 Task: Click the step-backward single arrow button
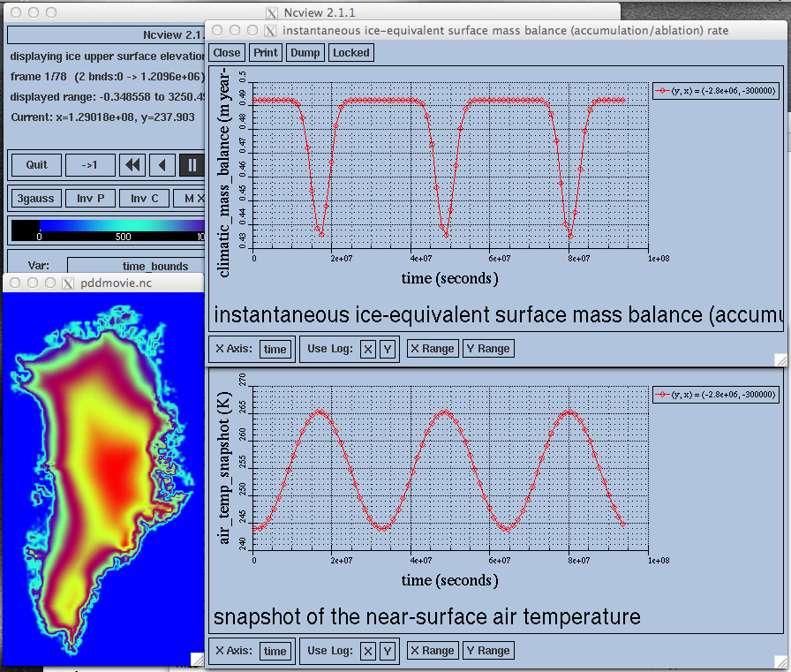pos(162,165)
